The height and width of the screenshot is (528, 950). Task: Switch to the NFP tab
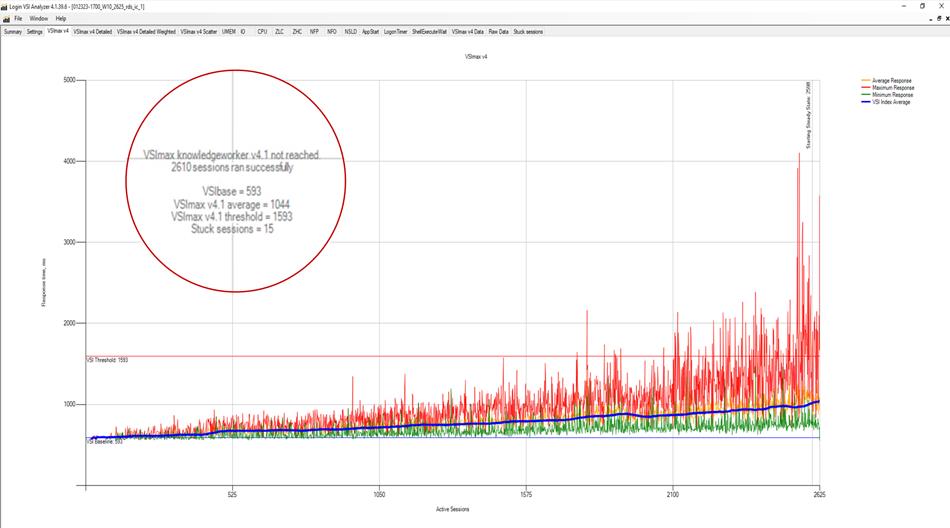314,32
